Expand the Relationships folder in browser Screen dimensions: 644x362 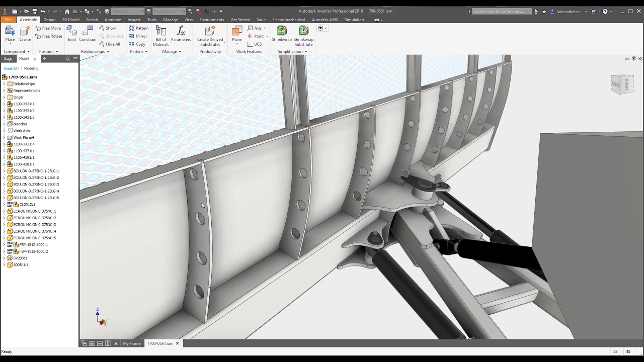point(4,84)
